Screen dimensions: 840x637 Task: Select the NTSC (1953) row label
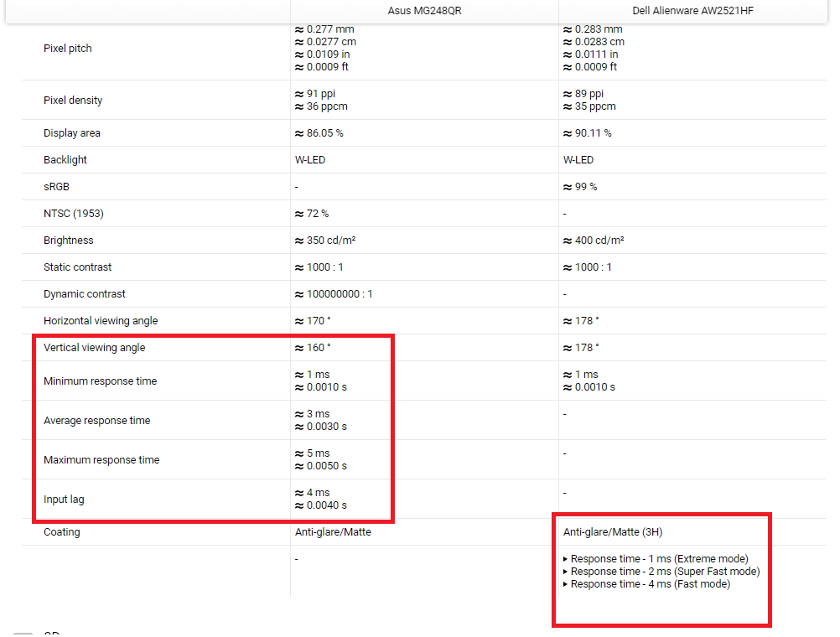(x=74, y=213)
